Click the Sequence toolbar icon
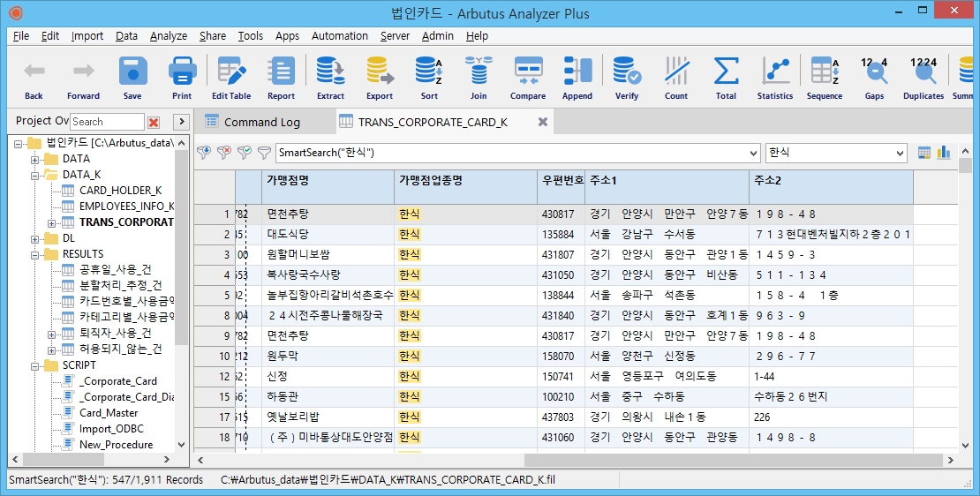This screenshot has width=980, height=496. (x=825, y=71)
